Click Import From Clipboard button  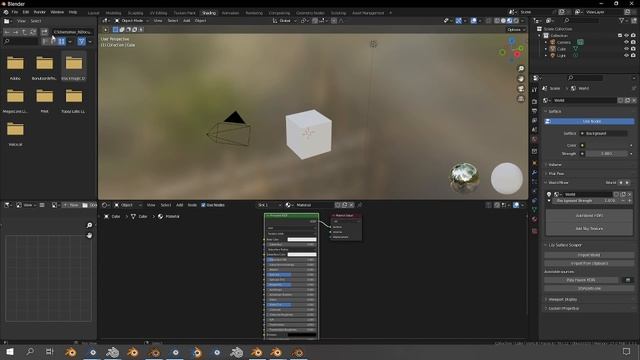[x=589, y=263]
